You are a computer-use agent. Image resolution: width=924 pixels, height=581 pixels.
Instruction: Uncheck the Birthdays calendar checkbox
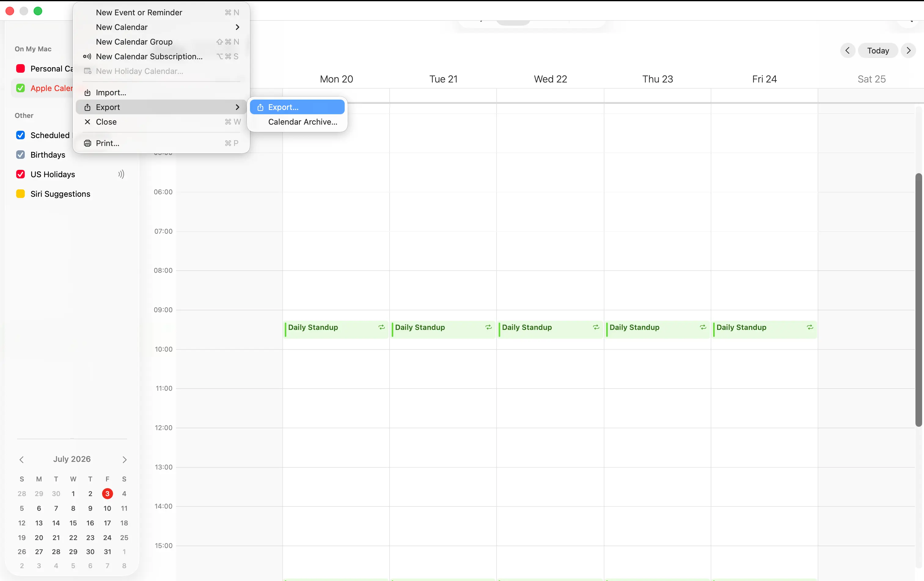point(21,155)
